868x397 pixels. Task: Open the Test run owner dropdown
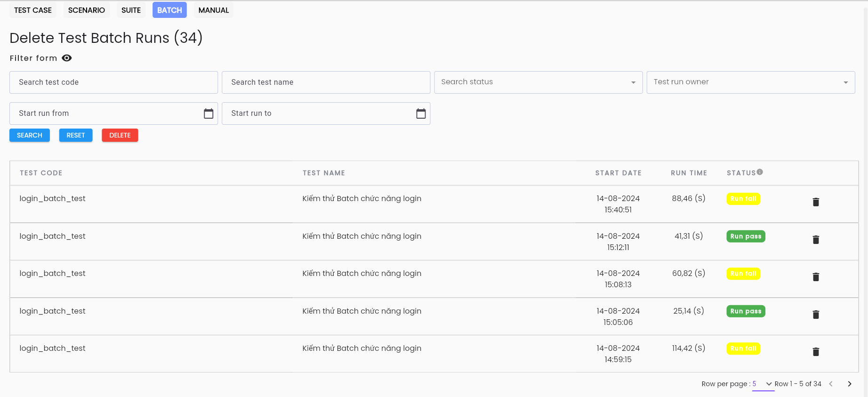tap(750, 82)
